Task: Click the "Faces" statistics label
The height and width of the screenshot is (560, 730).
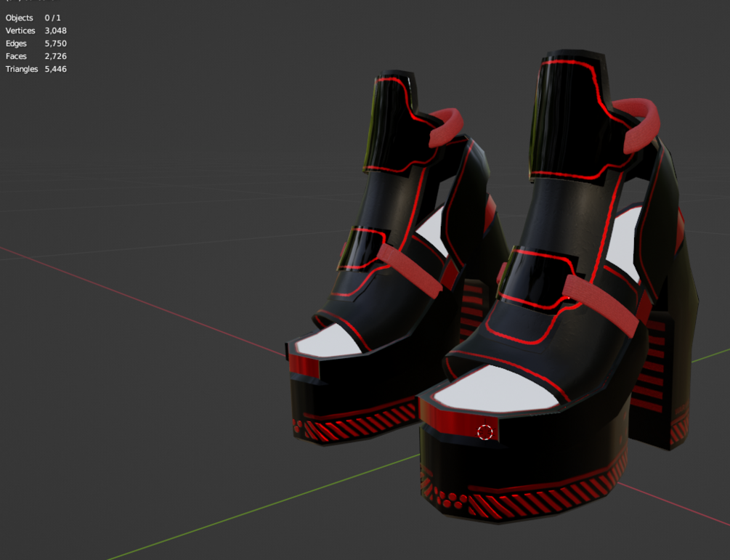Action: (16, 57)
